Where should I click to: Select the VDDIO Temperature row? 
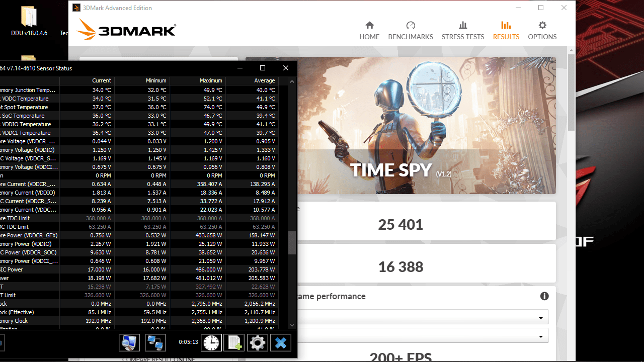[x=139, y=124]
